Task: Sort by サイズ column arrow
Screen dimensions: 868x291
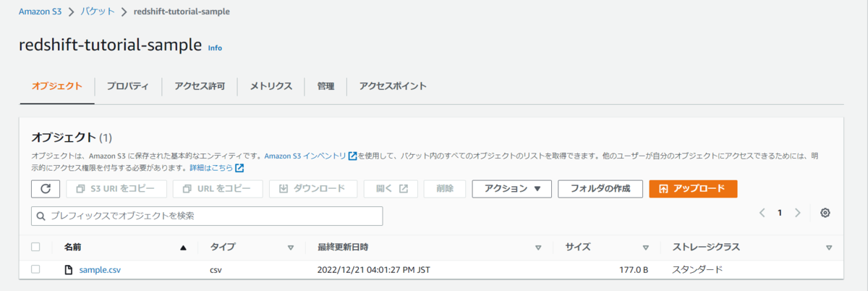Action: pyautogui.click(x=646, y=248)
